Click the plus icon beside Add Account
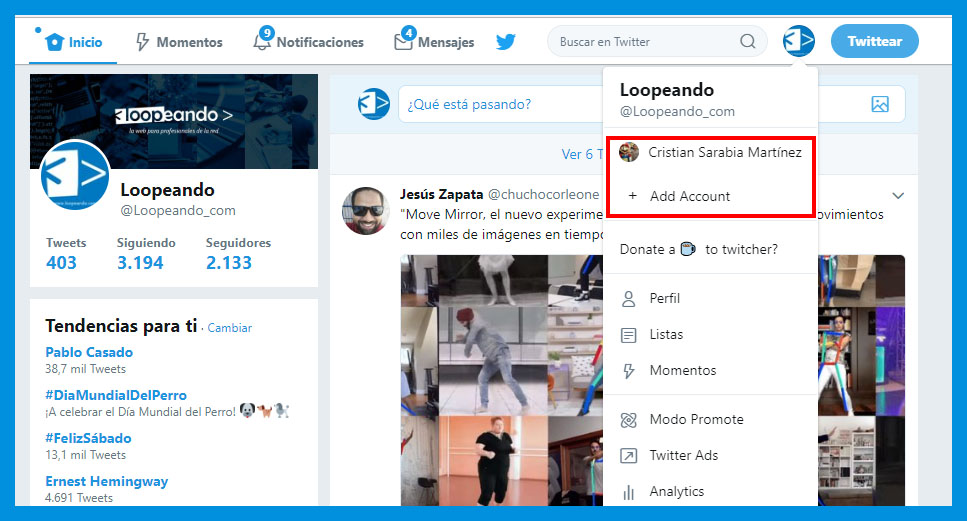The height and width of the screenshot is (521, 967). pyautogui.click(x=632, y=196)
